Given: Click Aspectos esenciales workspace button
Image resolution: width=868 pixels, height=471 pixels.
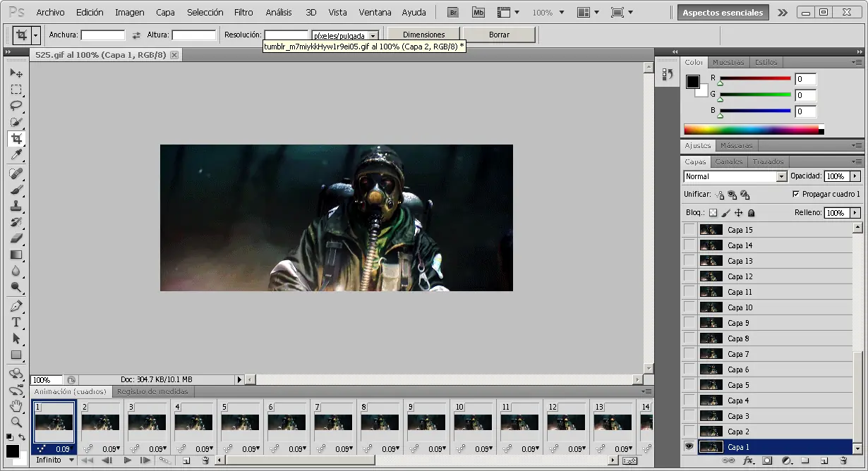Looking at the screenshot, I should coord(723,13).
